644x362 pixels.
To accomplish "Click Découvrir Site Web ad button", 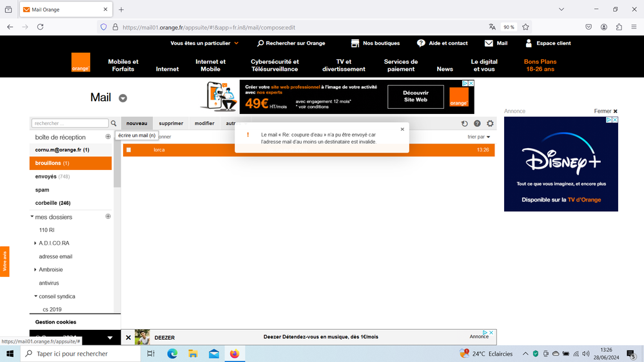I will 416,97.
